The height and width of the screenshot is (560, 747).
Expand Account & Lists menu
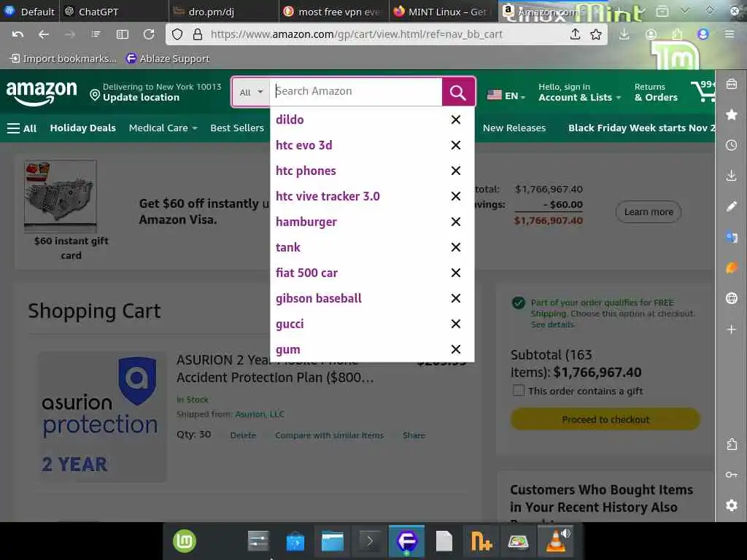[x=579, y=93]
